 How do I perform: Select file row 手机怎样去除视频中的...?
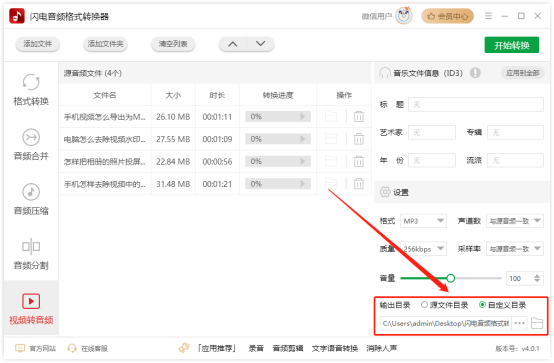[x=215, y=184]
